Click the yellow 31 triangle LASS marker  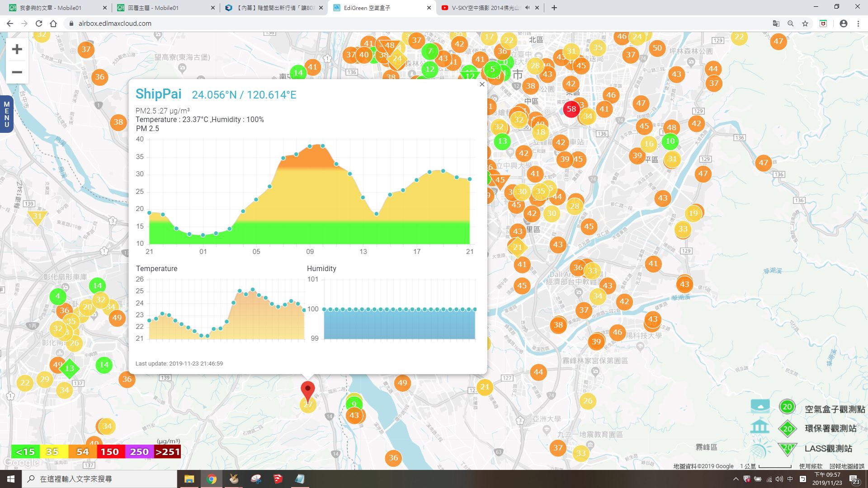37,217
